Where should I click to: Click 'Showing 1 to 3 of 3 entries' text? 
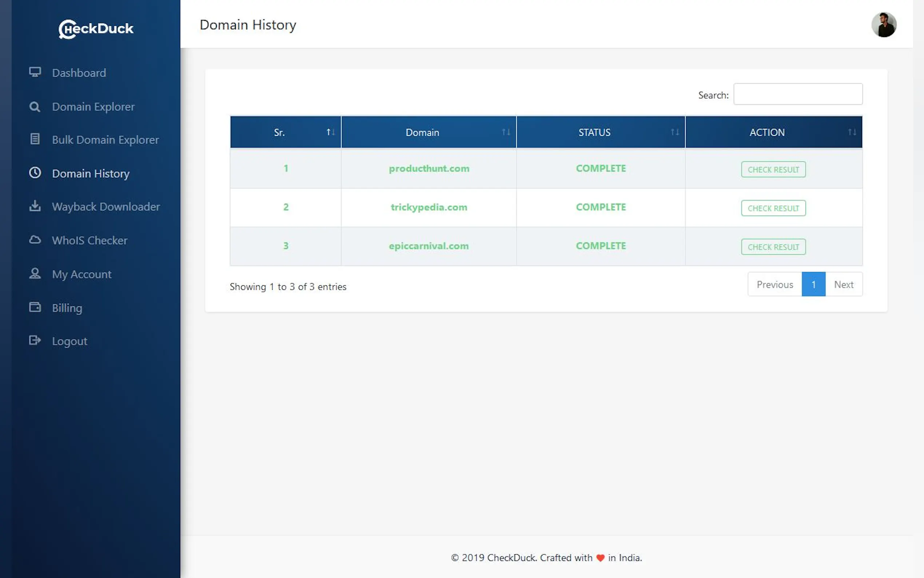288,287
